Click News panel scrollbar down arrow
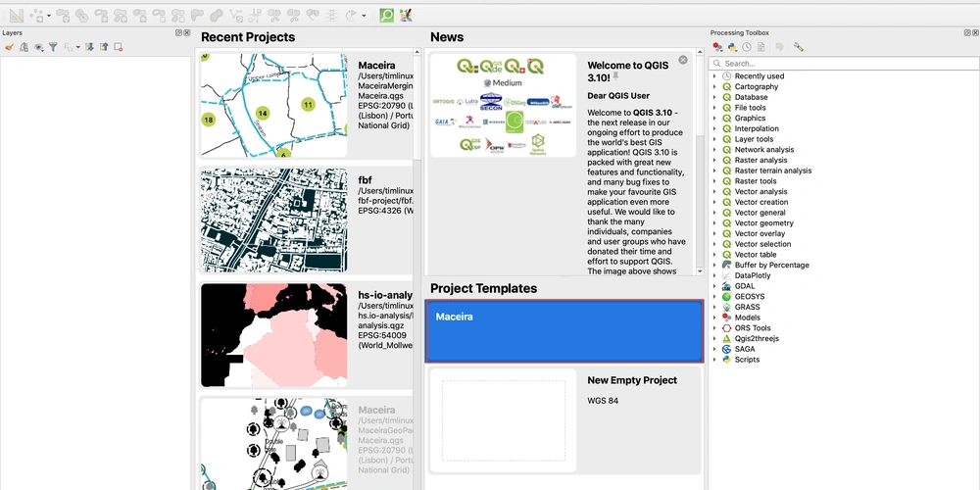980x490 pixels. point(700,271)
